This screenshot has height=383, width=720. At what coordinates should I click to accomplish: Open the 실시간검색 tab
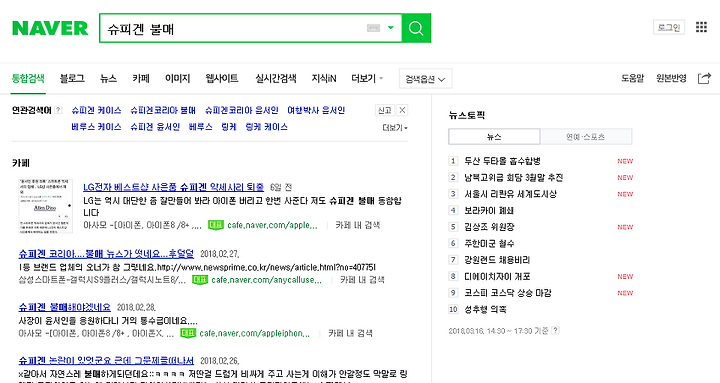coord(276,79)
